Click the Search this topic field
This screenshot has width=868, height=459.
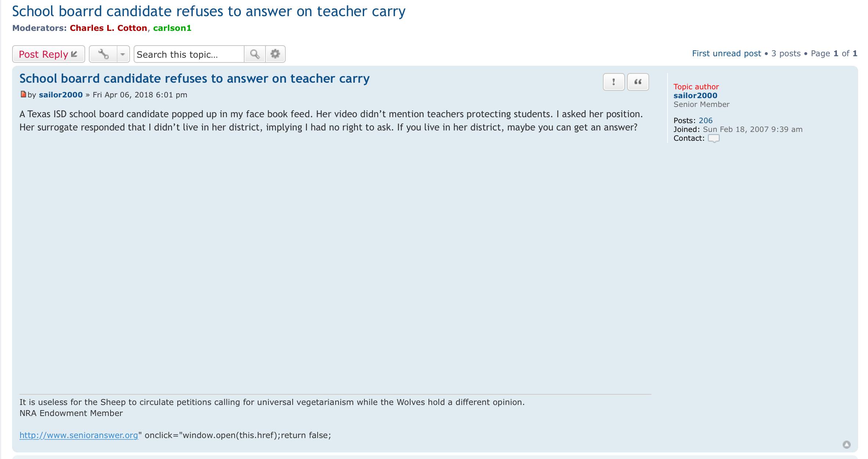coord(189,54)
